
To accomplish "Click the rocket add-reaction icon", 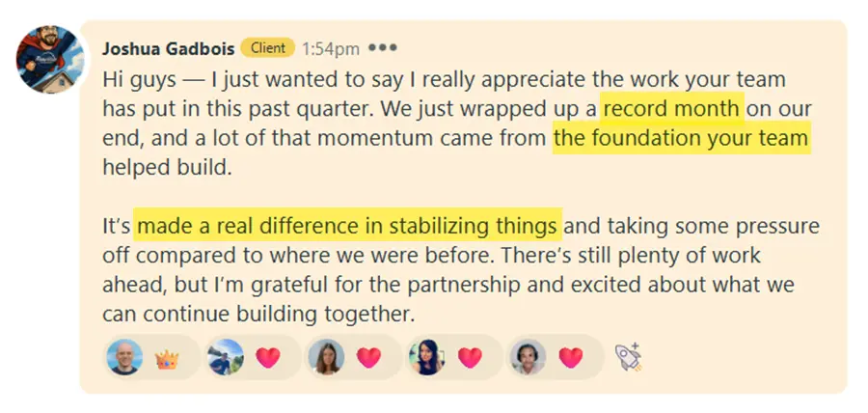I will [628, 357].
